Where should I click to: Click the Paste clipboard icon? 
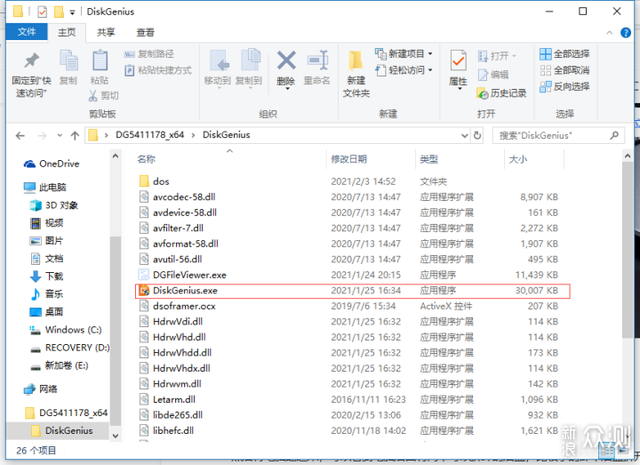click(100, 60)
